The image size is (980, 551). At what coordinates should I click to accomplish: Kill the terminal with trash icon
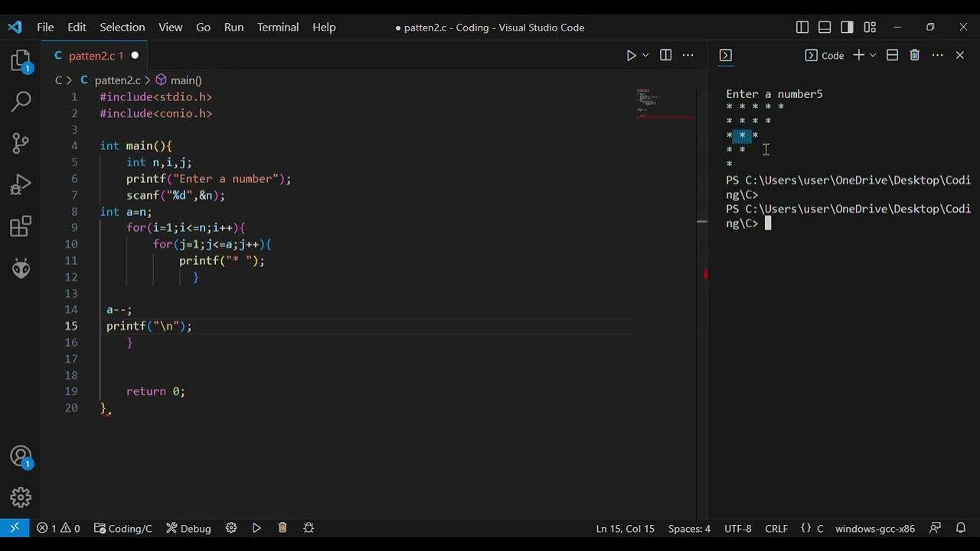(x=914, y=55)
